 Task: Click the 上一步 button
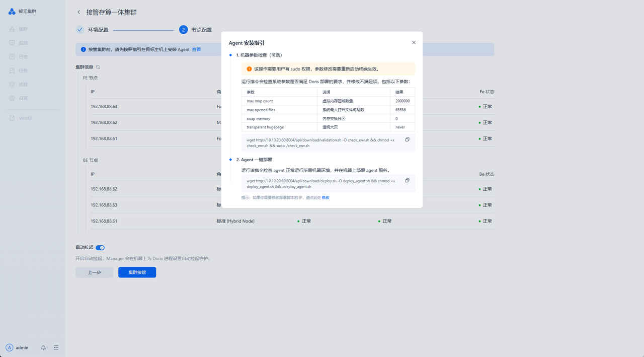click(94, 272)
